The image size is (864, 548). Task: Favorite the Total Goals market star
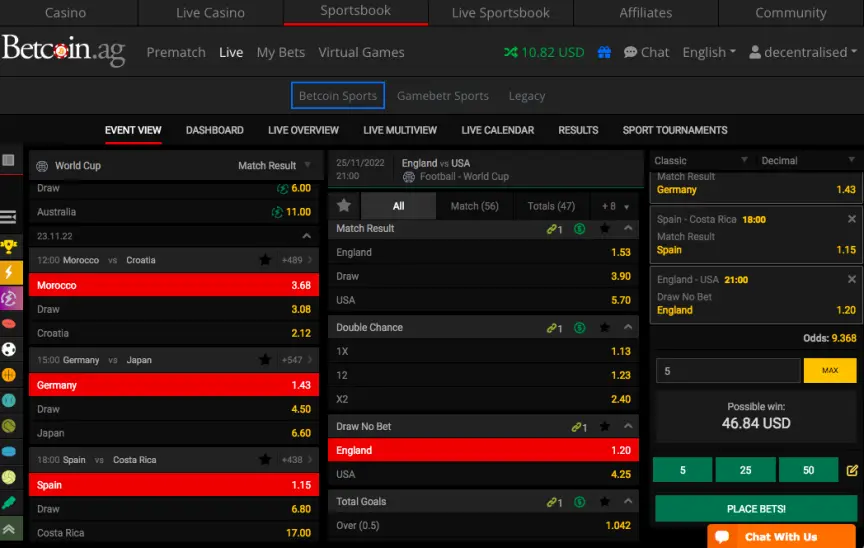coord(605,502)
